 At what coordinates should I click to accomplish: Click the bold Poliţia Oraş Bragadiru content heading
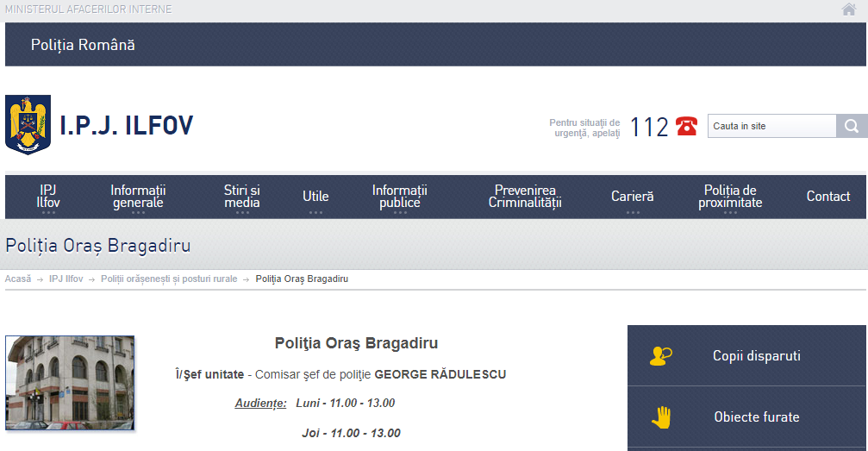click(356, 343)
